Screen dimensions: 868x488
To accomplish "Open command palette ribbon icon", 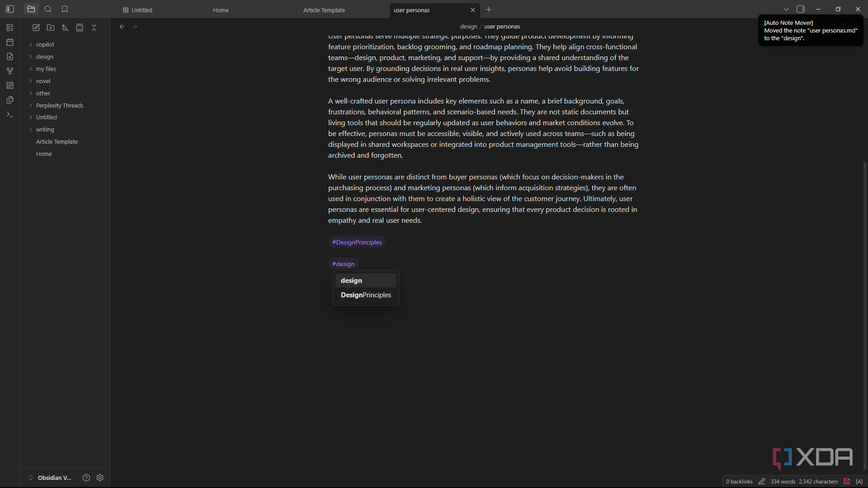I will point(10,114).
